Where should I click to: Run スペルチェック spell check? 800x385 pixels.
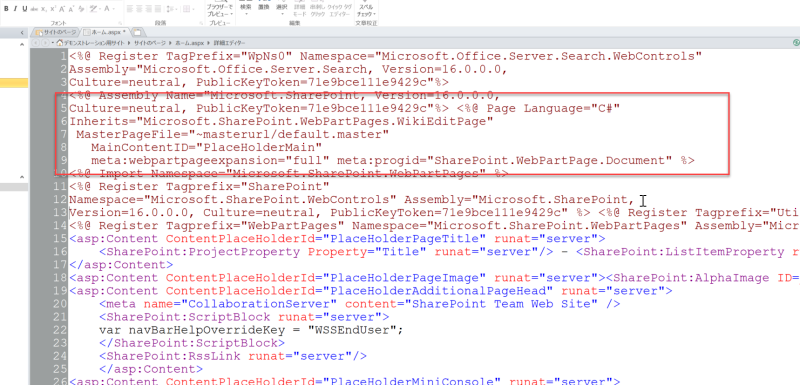tap(366, 9)
